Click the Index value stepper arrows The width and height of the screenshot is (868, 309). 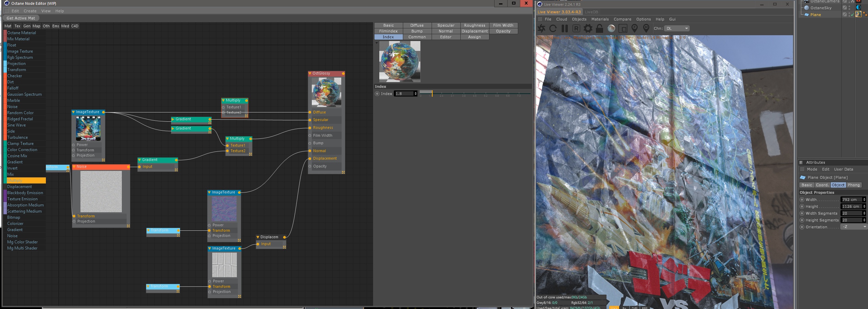point(416,94)
